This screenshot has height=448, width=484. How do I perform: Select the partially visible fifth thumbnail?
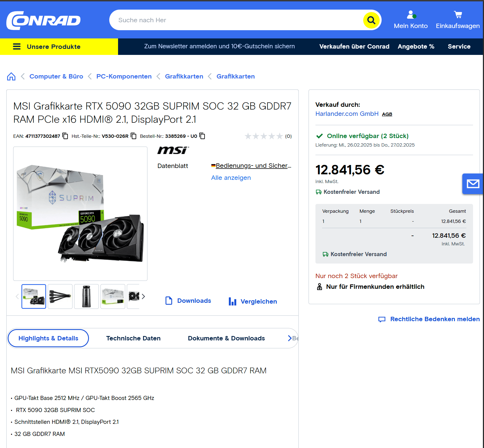pos(133,296)
